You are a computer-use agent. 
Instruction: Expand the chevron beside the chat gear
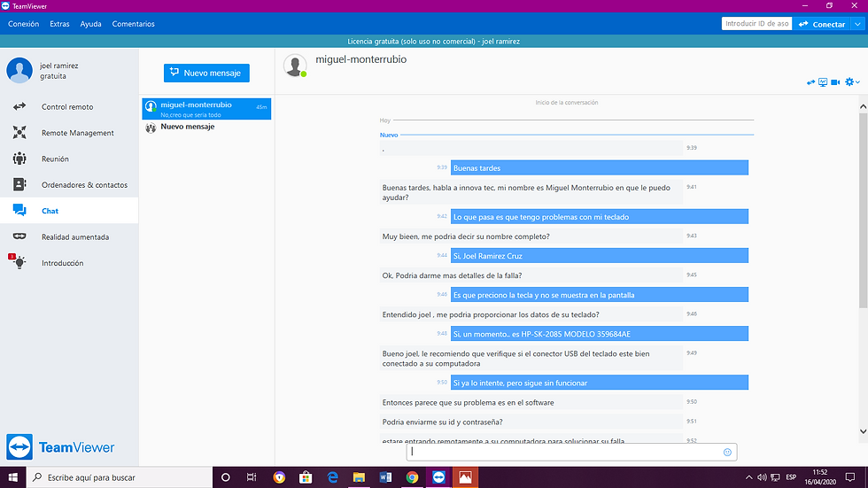[857, 82]
